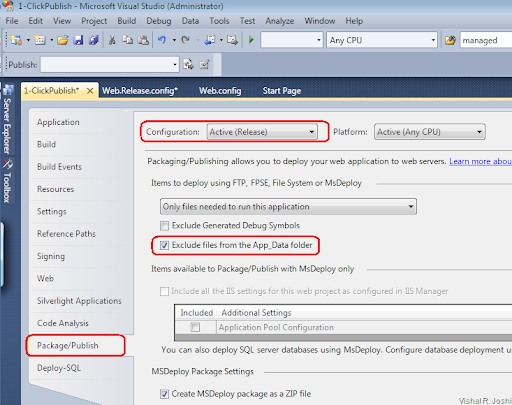Open the Test menu
This screenshot has height=405, width=512.
tap(247, 21)
